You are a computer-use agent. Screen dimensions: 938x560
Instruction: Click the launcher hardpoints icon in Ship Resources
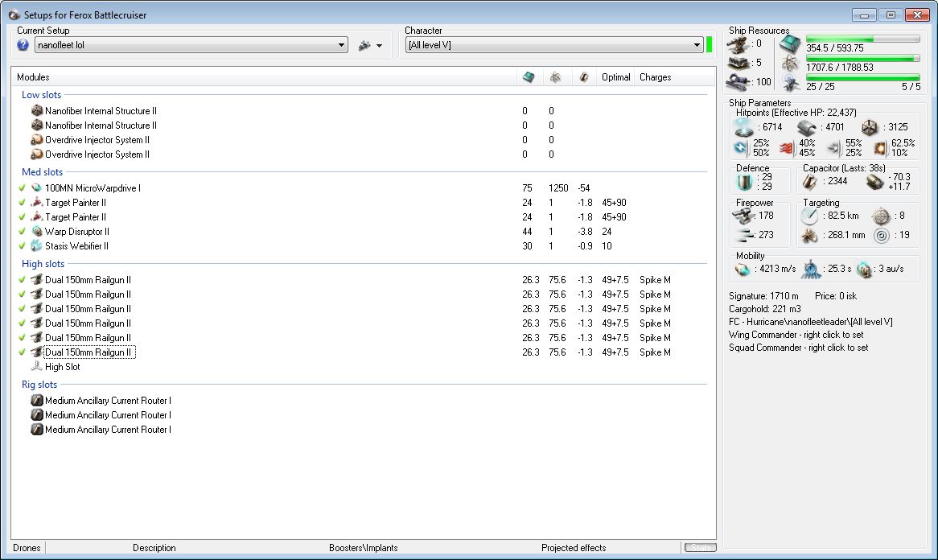(x=738, y=63)
